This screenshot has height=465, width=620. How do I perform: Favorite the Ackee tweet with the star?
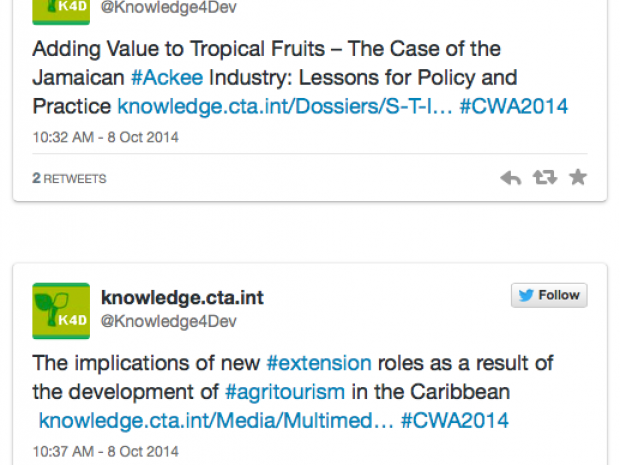click(x=577, y=178)
